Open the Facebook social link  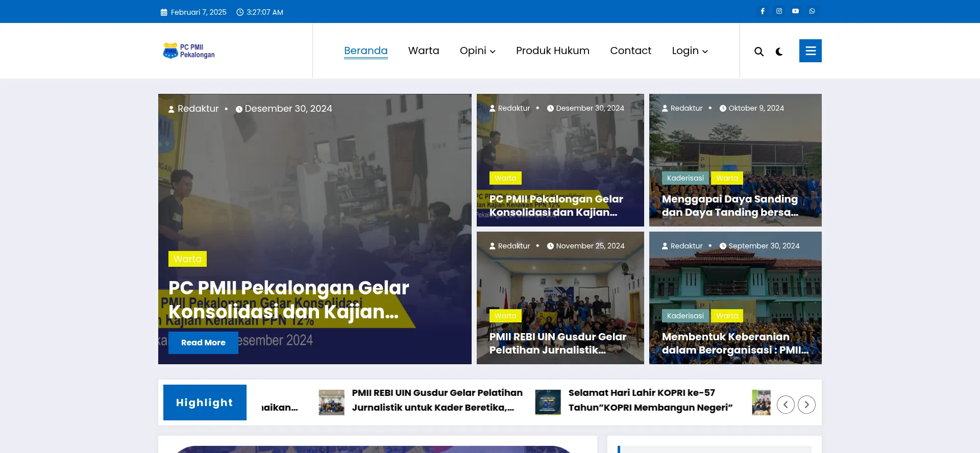pos(763,11)
